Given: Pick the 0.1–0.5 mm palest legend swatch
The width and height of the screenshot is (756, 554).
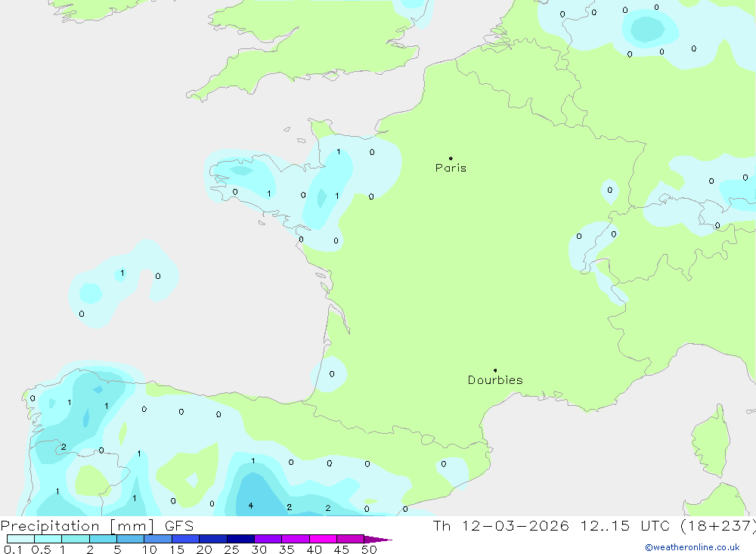Looking at the screenshot, I should tap(20, 539).
